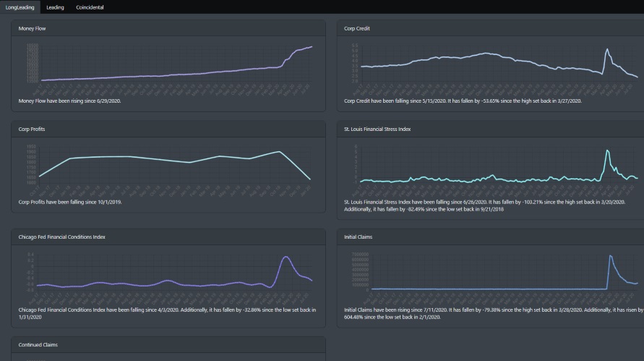Click the Initial Claims summary description
Image resolution: width=644 pixels, height=361 pixels.
click(x=494, y=313)
